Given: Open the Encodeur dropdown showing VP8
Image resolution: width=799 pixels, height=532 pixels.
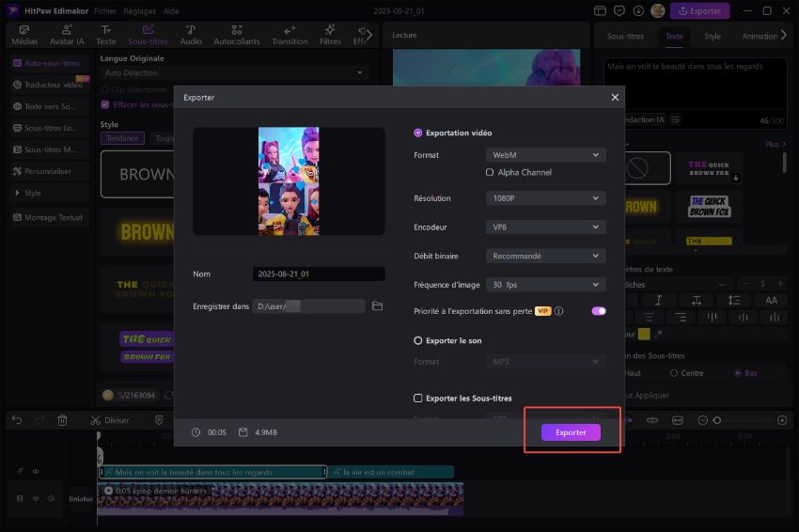Looking at the screenshot, I should 545,227.
